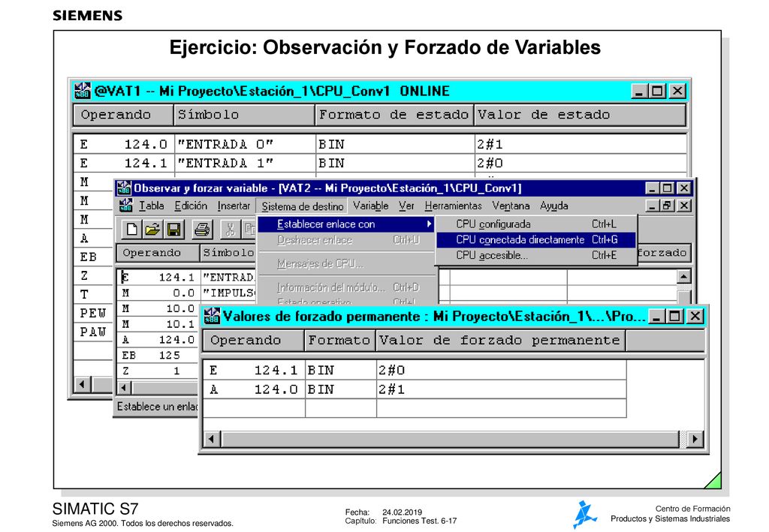Choose CPU configurada from the submenu
The height and width of the screenshot is (532, 769).
[536, 224]
